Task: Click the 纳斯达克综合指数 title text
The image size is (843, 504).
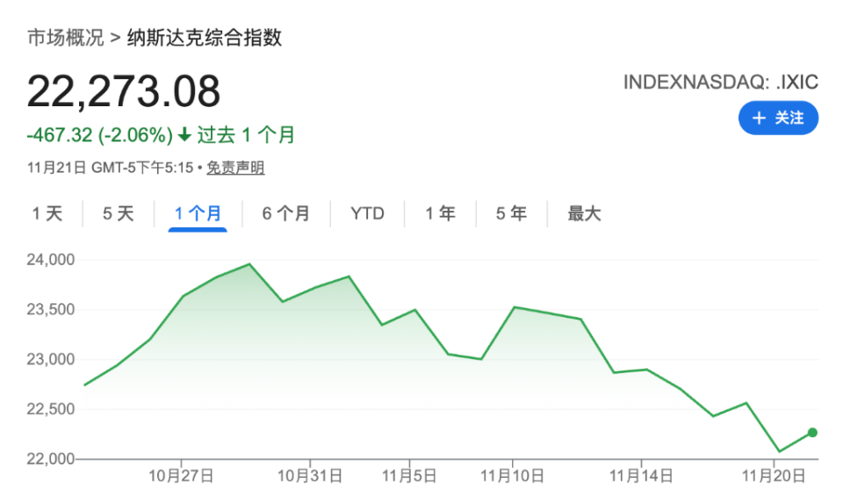Action: point(205,39)
